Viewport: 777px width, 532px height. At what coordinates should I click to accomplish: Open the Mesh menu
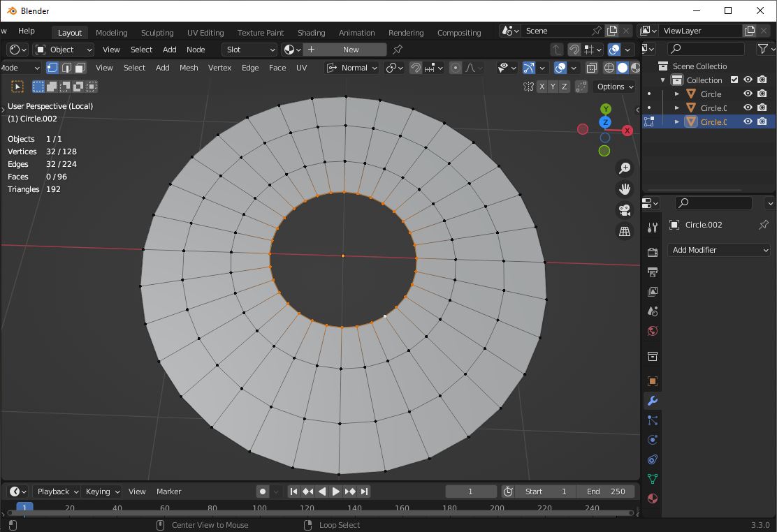[189, 68]
